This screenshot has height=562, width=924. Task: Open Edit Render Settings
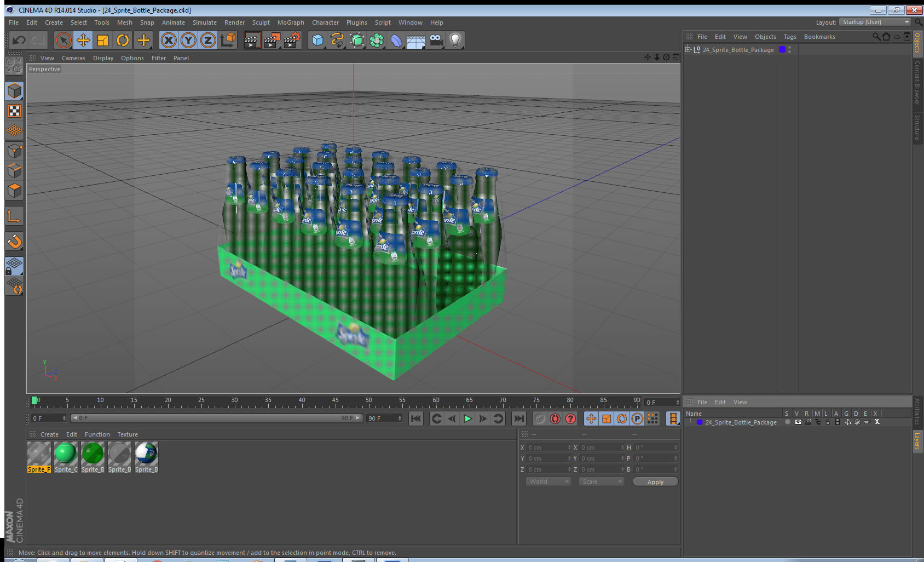point(292,40)
